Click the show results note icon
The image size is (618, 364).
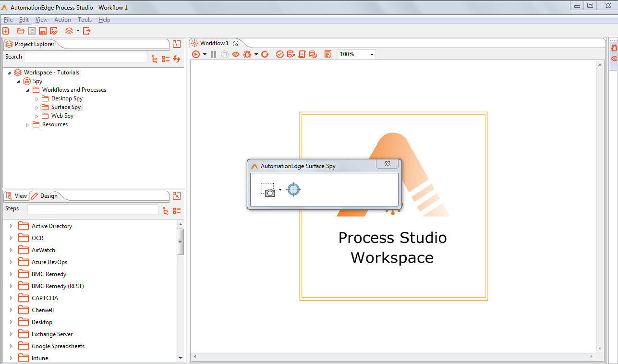tap(328, 54)
